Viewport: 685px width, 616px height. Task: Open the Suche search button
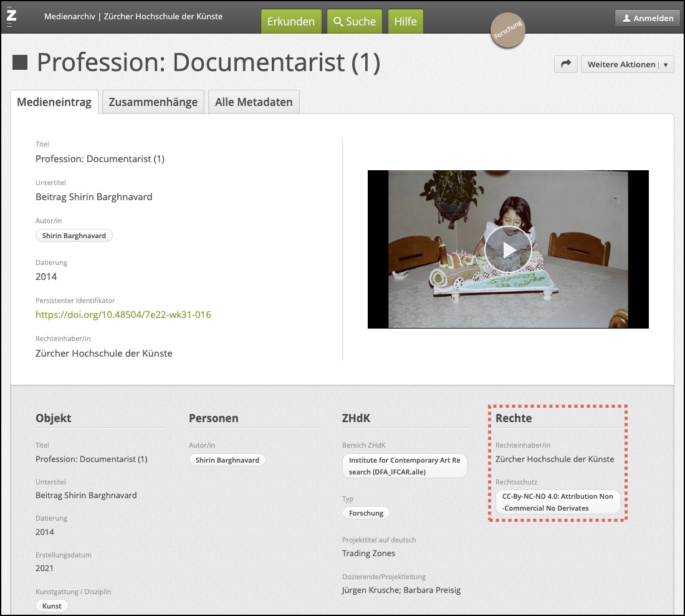tap(355, 21)
